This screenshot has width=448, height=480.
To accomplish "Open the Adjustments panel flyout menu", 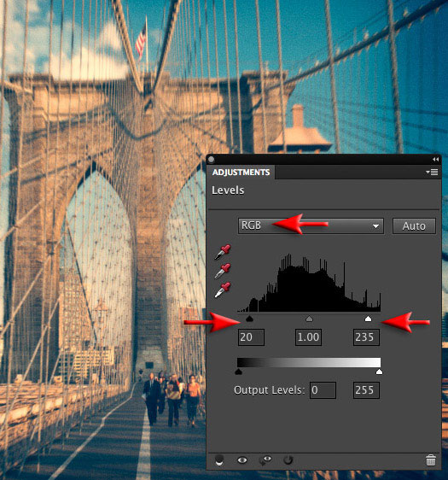I will (x=432, y=173).
